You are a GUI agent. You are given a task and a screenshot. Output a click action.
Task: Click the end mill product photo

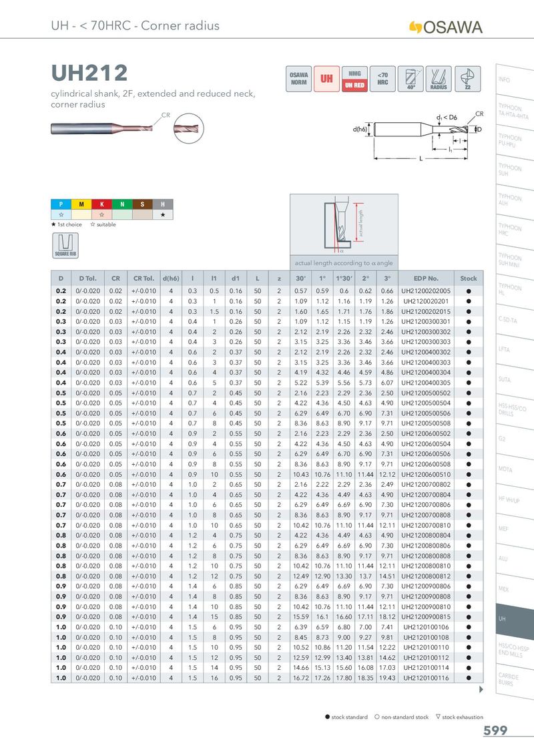coord(101,129)
